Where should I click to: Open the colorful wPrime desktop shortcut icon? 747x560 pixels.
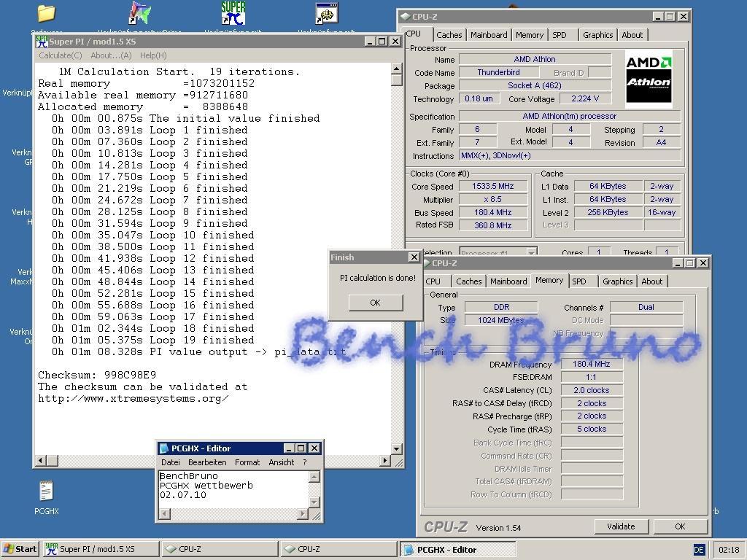[139, 13]
